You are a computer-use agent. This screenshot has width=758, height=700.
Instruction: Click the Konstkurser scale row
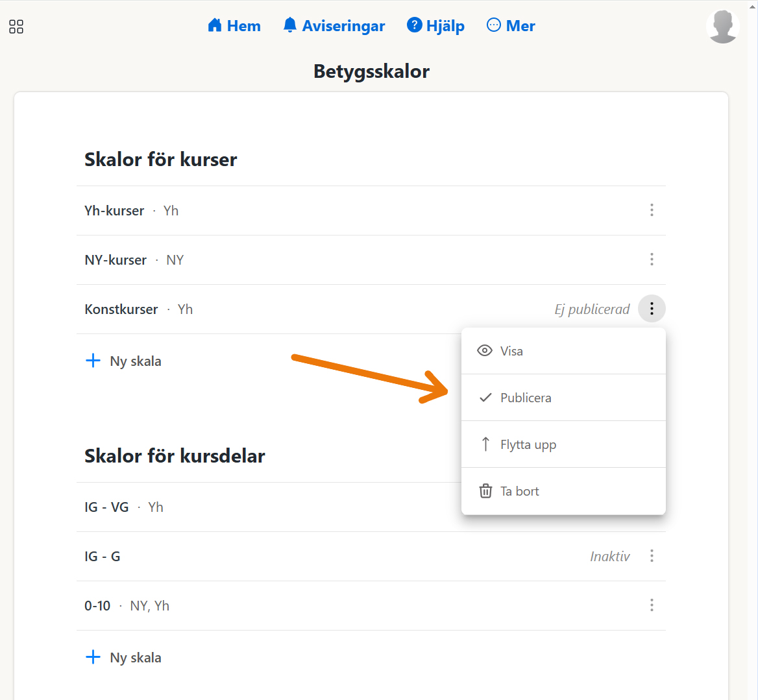tap(121, 309)
